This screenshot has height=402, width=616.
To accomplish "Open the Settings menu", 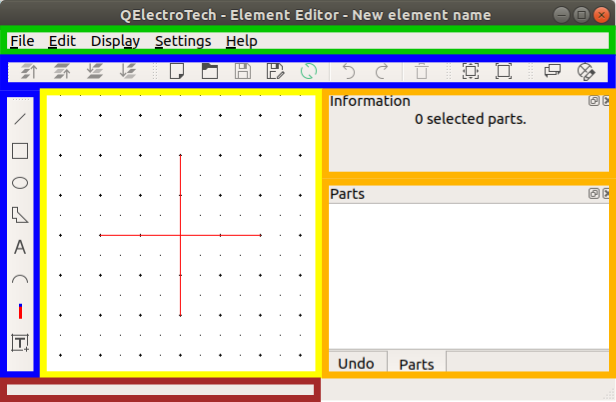I will tap(183, 41).
